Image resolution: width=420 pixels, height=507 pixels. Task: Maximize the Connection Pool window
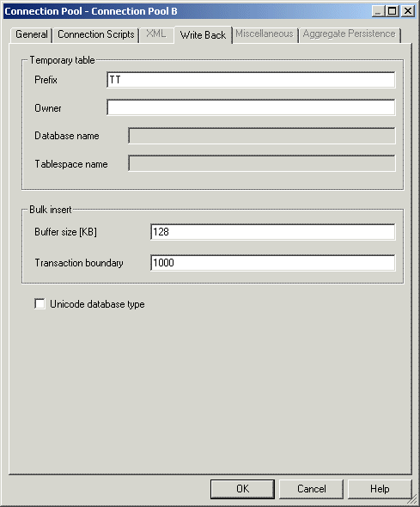coord(393,11)
